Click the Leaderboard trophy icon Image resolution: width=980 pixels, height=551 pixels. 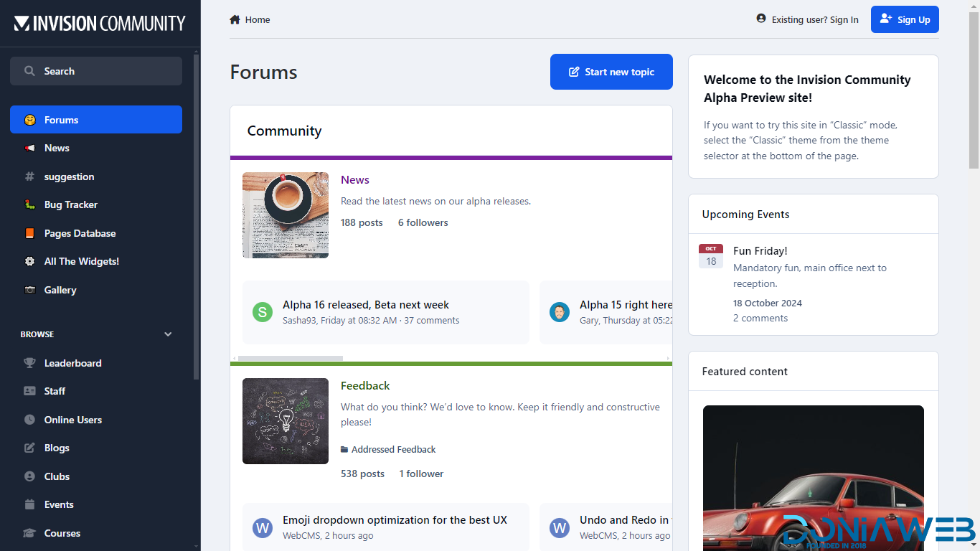tap(29, 363)
